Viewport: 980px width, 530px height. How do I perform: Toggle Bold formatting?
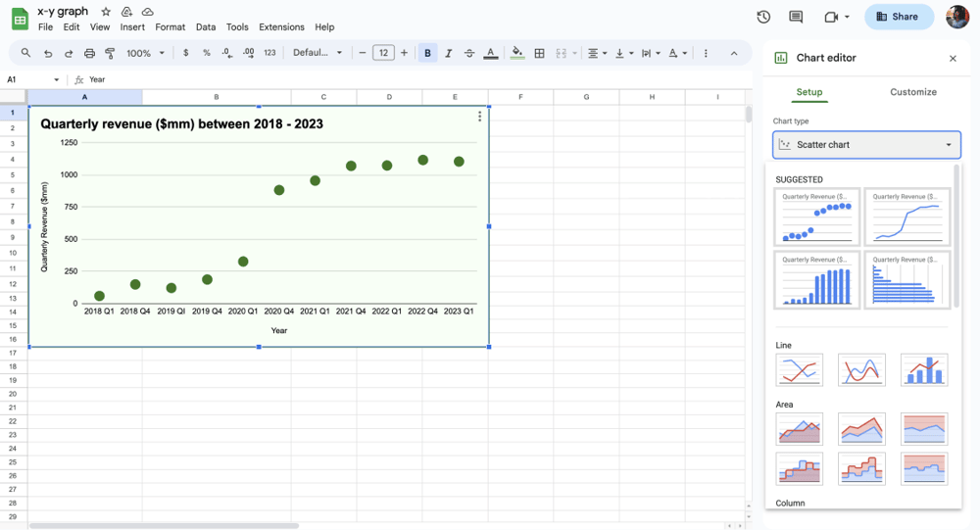click(427, 53)
